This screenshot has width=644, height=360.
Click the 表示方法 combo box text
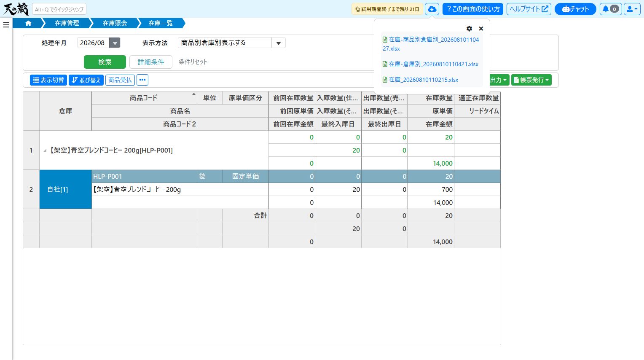[x=225, y=43]
